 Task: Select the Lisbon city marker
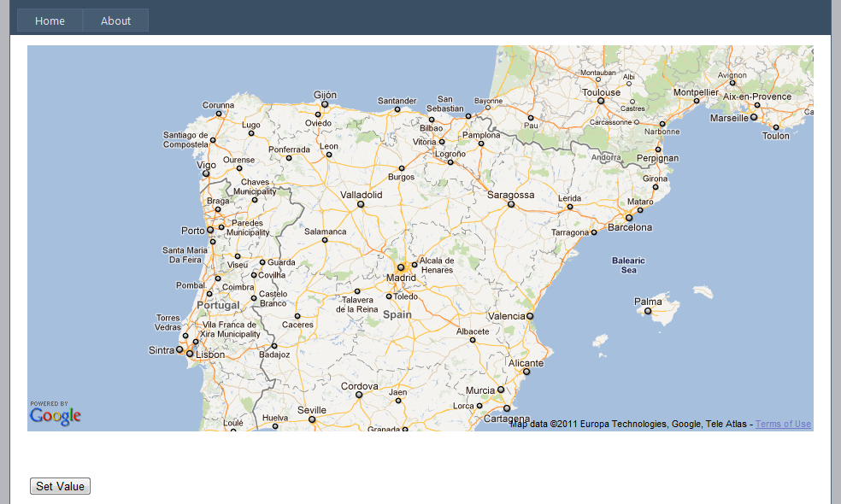[x=190, y=354]
